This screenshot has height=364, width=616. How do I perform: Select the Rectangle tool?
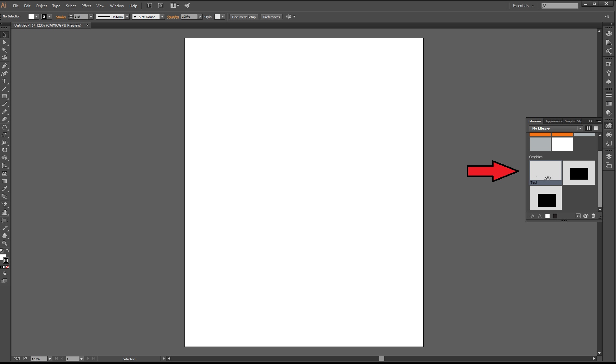4,97
